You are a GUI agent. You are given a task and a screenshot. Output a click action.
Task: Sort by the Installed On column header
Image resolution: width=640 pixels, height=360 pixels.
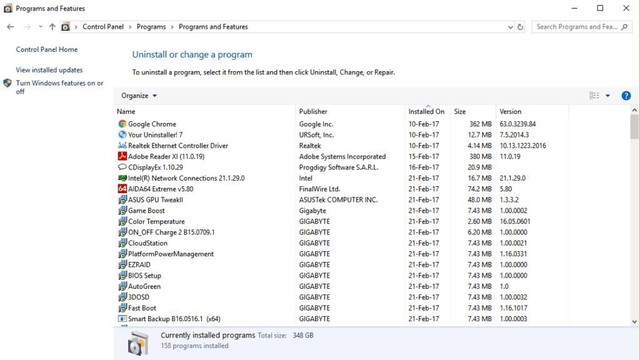click(x=427, y=111)
